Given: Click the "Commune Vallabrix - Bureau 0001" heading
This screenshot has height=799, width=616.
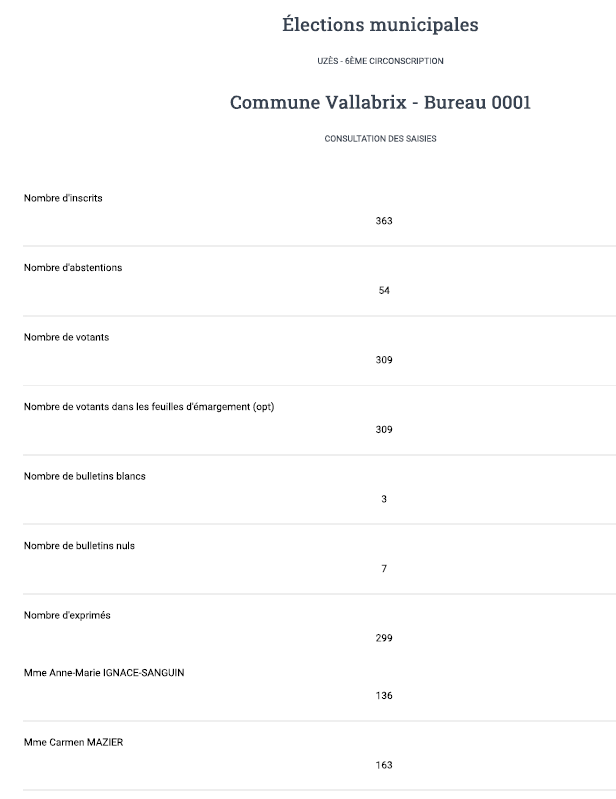Looking at the screenshot, I should point(380,103).
